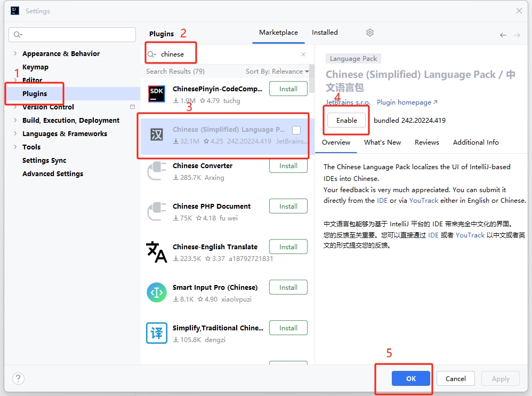The width and height of the screenshot is (532, 396).
Task: Follow the IDE link in Chinese description
Action: tap(433, 235)
